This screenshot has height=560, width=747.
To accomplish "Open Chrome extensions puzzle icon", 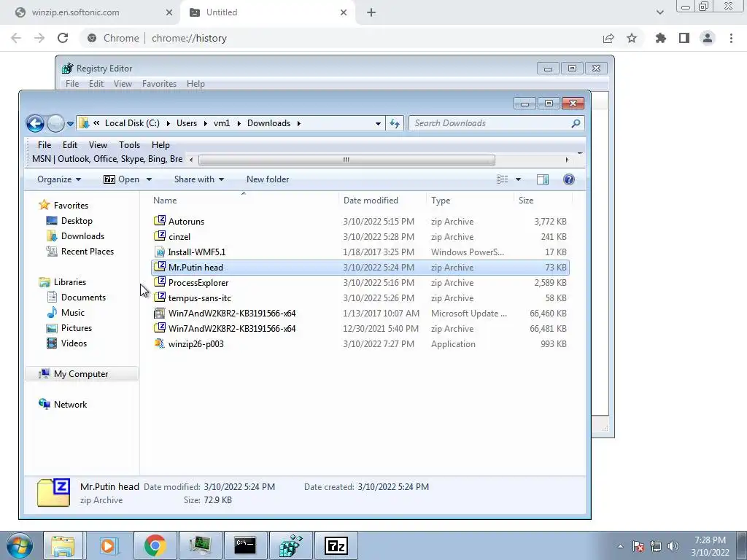I will [661, 38].
